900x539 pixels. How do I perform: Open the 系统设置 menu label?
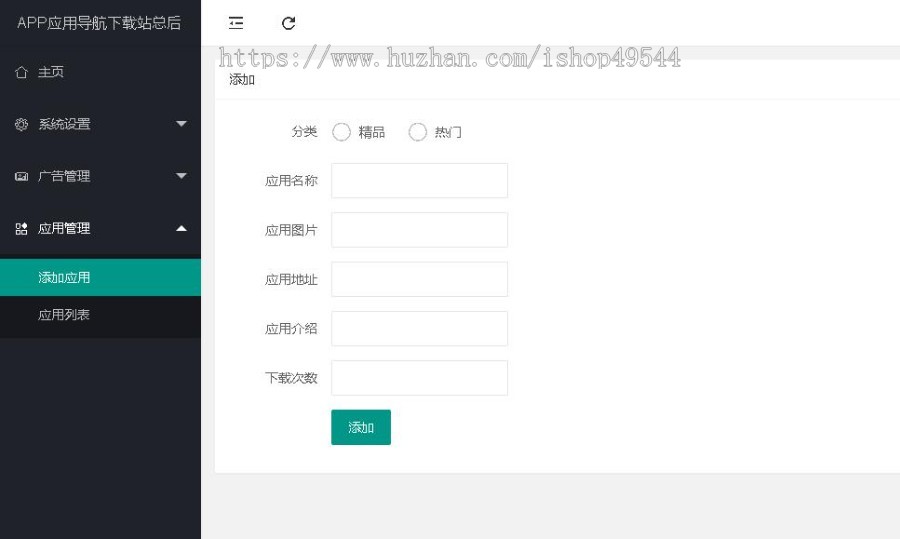pos(64,124)
